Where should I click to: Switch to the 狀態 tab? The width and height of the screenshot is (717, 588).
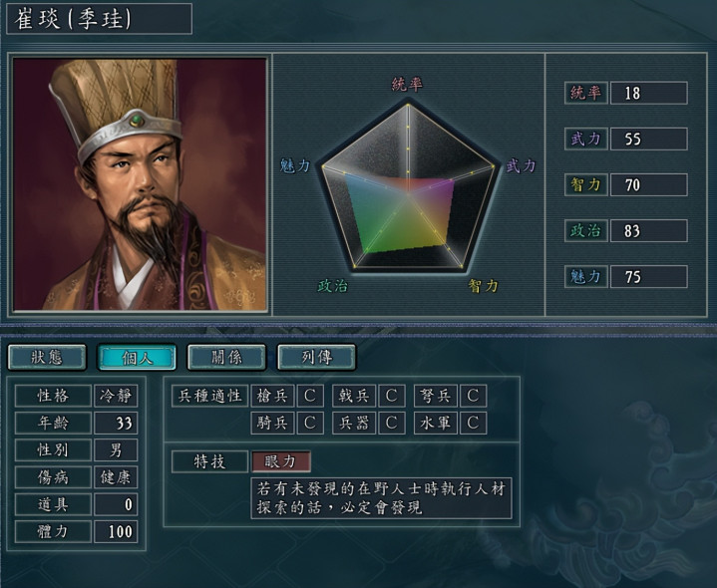pos(47,357)
